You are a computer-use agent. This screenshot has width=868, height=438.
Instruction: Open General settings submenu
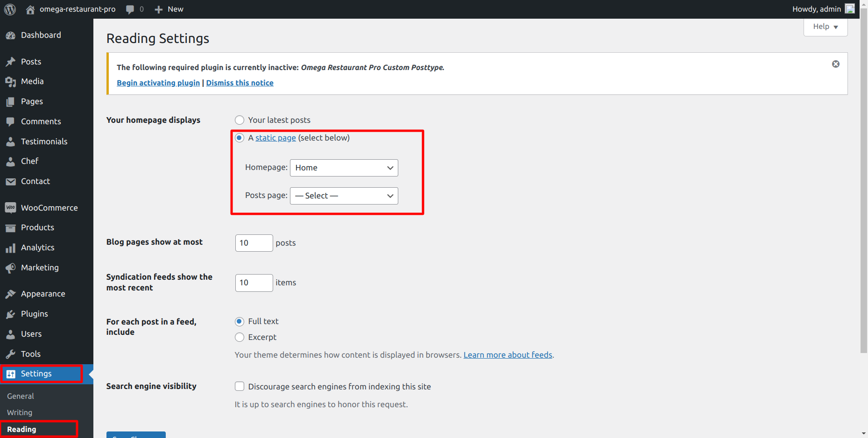coord(21,396)
